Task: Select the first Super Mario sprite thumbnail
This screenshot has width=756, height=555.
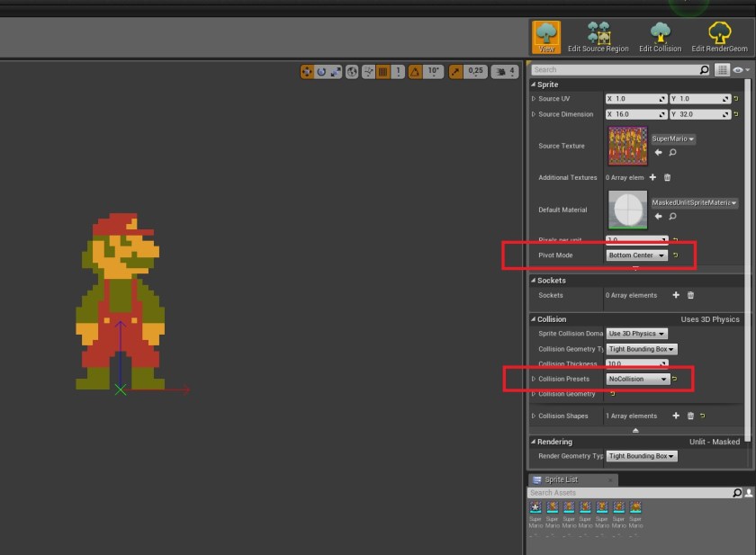Action: (535, 506)
